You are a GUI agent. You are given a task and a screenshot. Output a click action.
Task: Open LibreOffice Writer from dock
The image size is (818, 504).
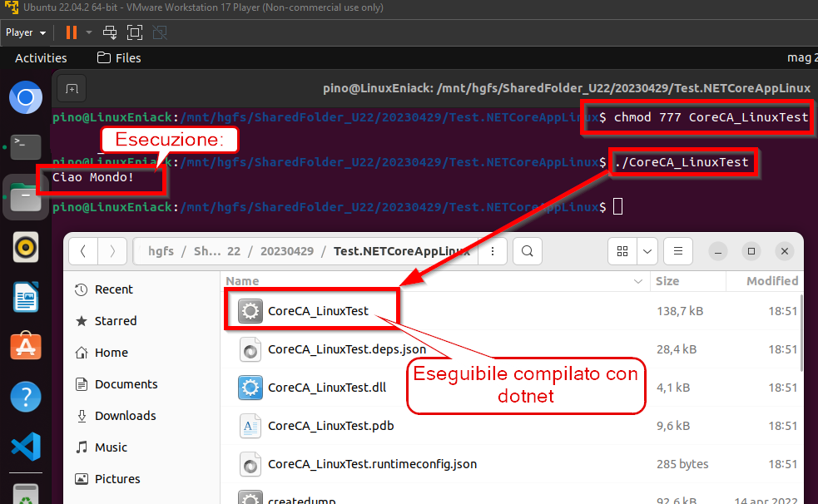[x=26, y=297]
